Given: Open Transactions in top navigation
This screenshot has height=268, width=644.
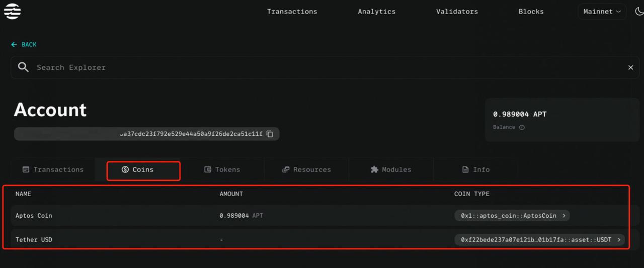Looking at the screenshot, I should (x=292, y=12).
